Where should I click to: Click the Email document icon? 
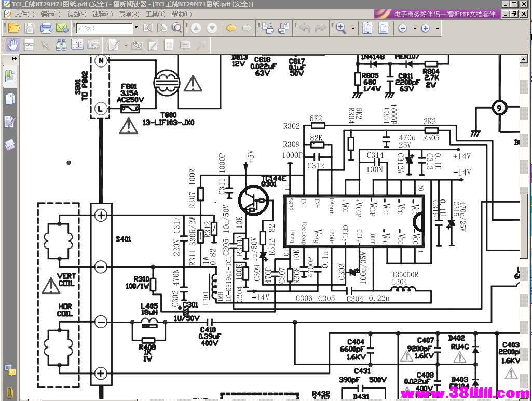pyautogui.click(x=62, y=28)
